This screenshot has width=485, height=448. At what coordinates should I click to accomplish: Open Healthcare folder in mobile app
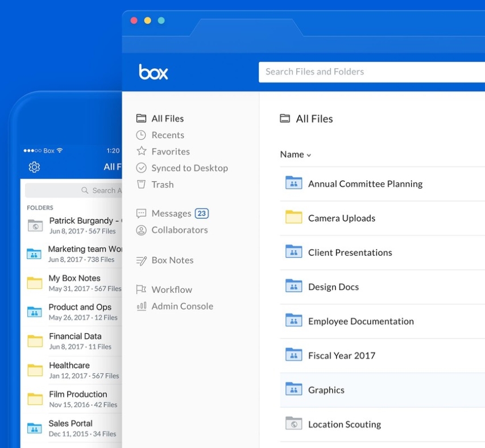click(x=72, y=370)
